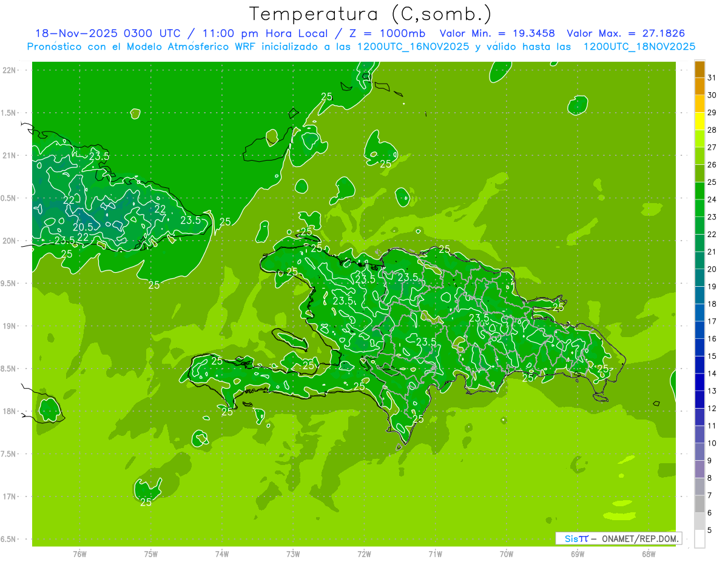Image resolution: width=728 pixels, height=562 pixels.
Task: Click the legend value label 5
Action: click(x=710, y=530)
